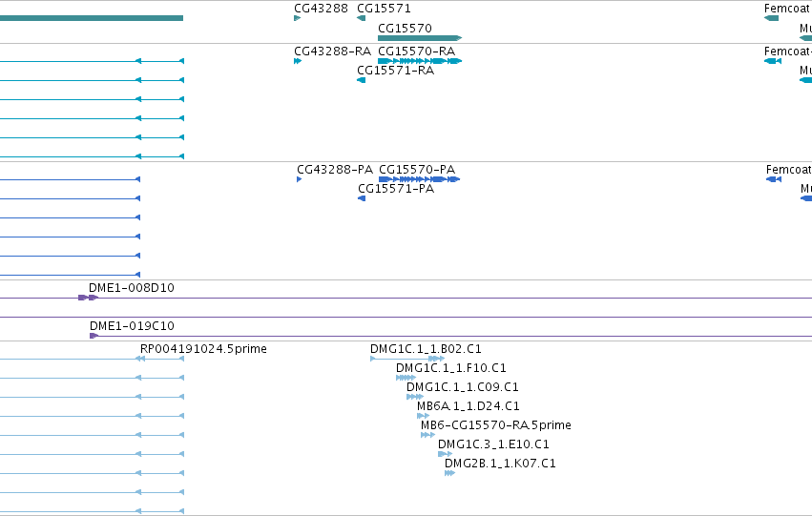Click the CG15570-PA protein exon glyph
The width and height of the screenshot is (812, 516).
(420, 179)
